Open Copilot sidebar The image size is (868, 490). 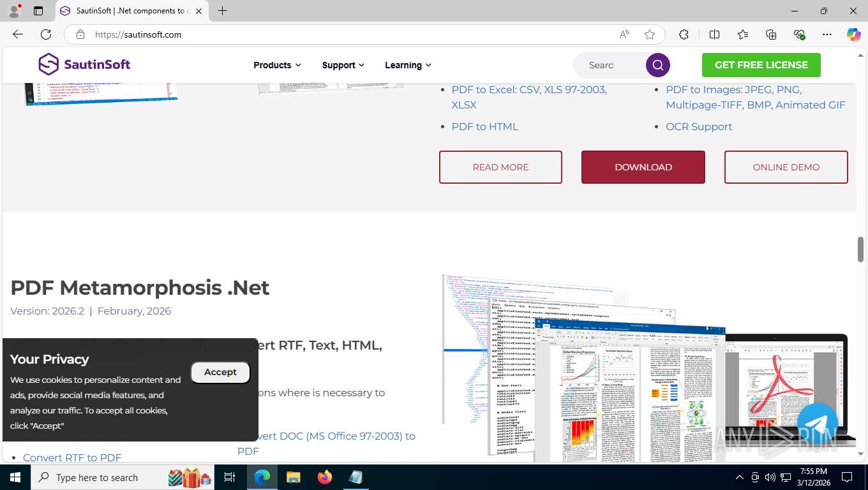pyautogui.click(x=854, y=34)
